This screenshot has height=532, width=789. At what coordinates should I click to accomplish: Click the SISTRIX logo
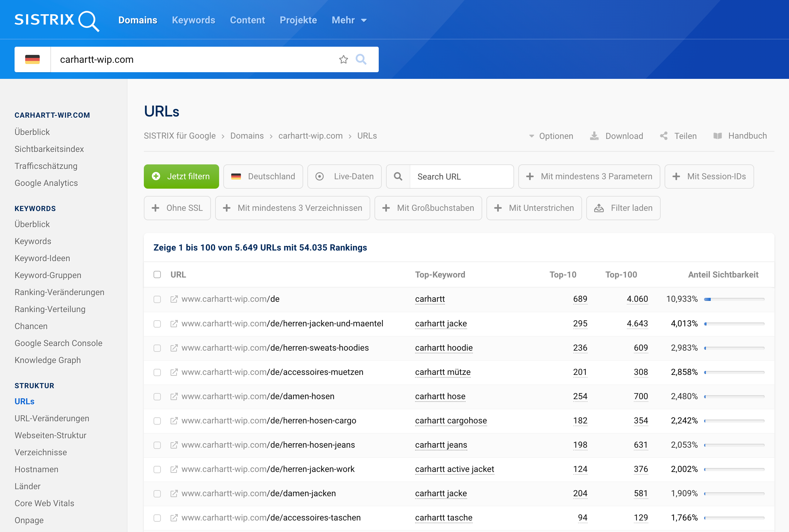[56, 20]
